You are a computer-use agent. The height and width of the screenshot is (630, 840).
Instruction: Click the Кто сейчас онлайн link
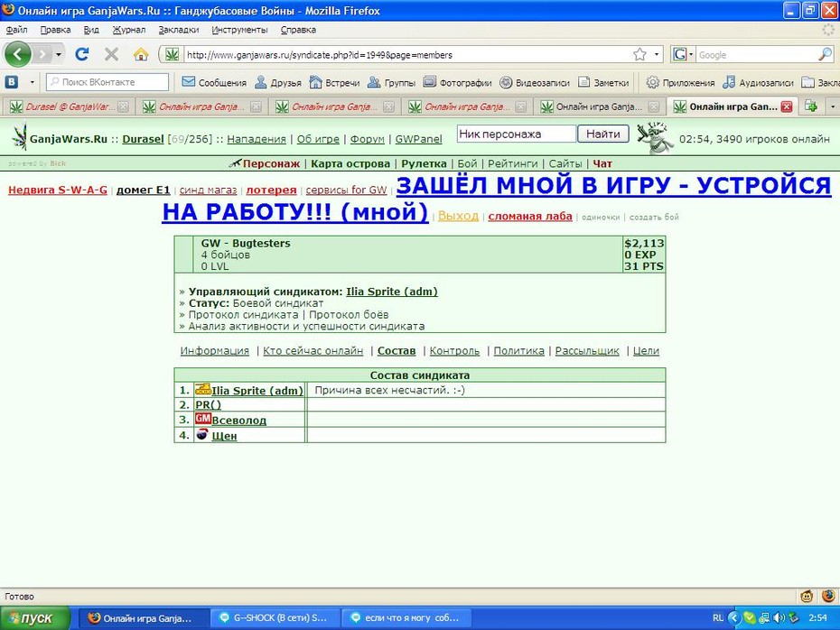(x=313, y=350)
